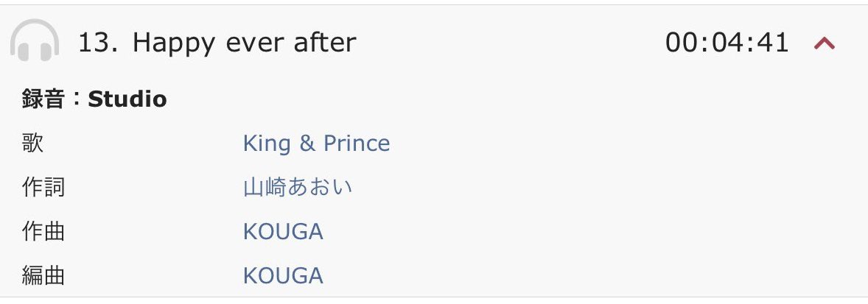868x304 pixels.
Task: Click the 歌 field label
Action: click(33, 144)
